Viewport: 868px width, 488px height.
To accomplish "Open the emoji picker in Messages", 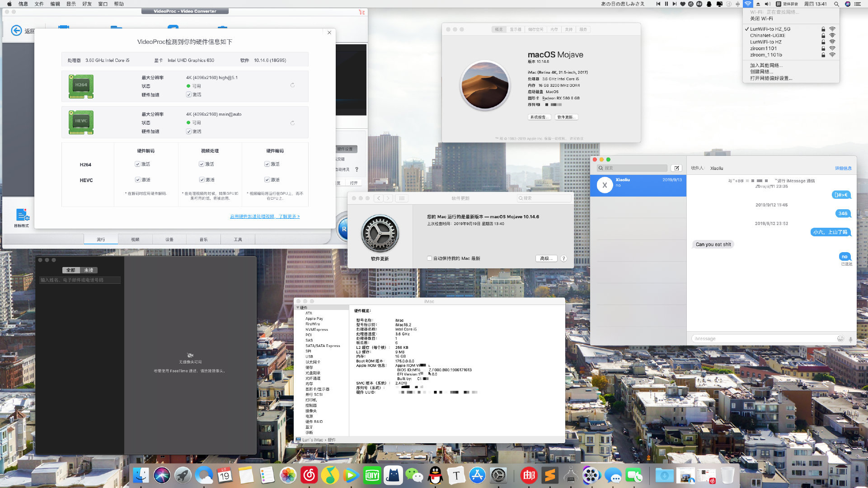I will (x=840, y=338).
